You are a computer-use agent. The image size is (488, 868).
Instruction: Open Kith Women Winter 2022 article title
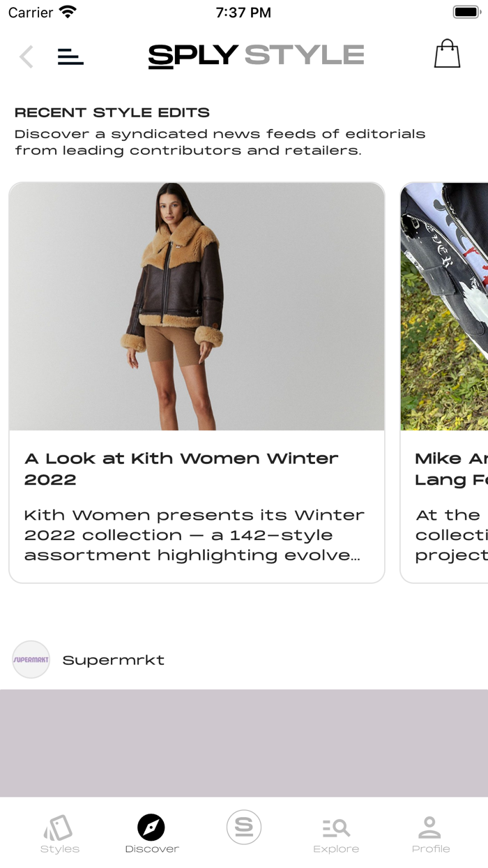coord(181,469)
